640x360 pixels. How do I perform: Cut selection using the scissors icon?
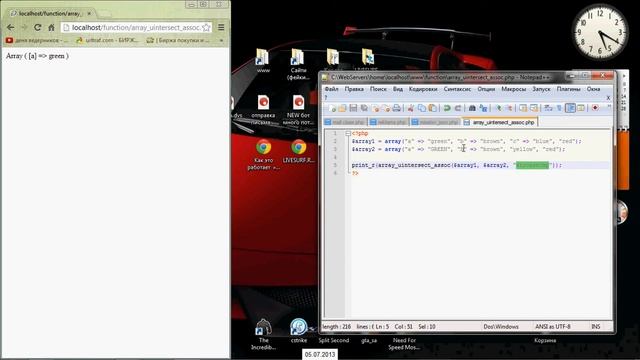point(411,108)
